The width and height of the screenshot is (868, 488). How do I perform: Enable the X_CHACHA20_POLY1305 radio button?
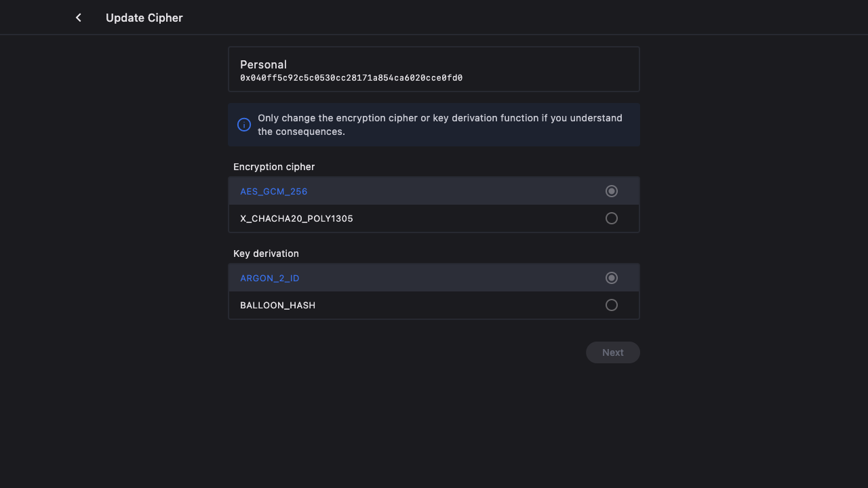coord(612,218)
